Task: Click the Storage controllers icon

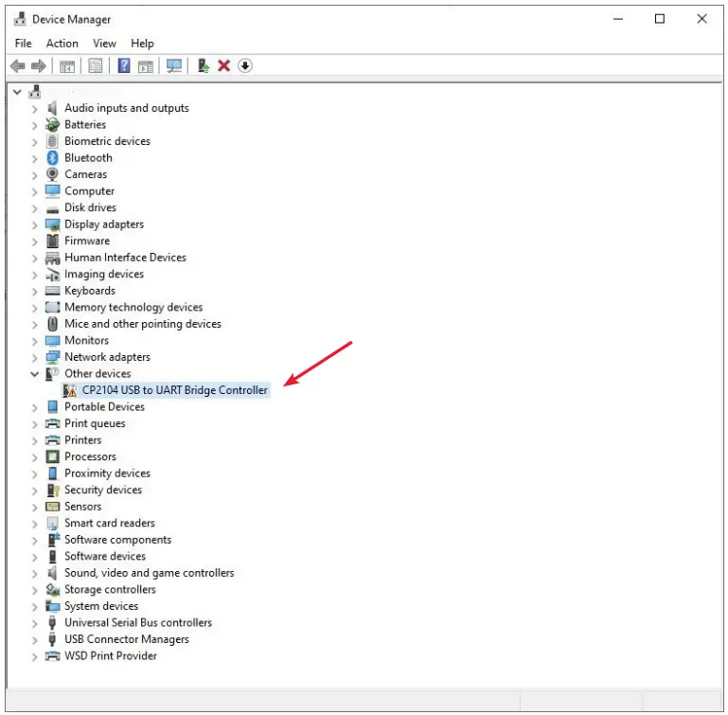Action: click(52, 590)
